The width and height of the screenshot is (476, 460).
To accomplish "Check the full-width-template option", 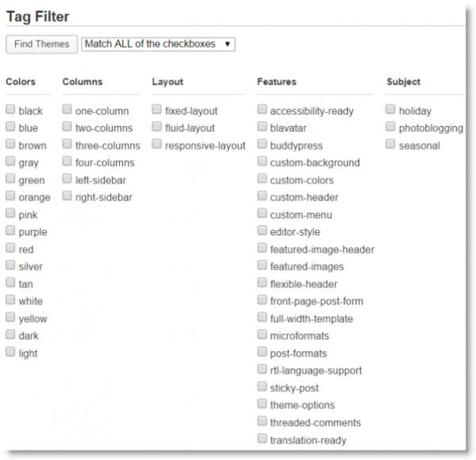I will [262, 316].
